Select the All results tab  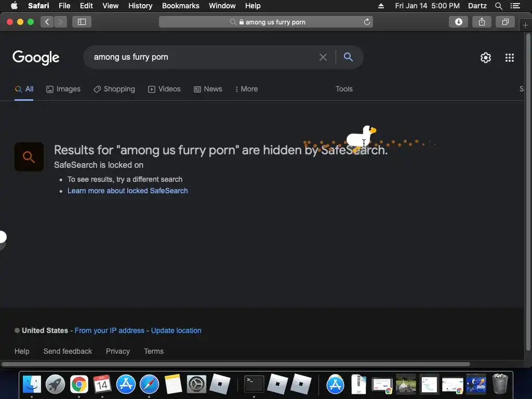24,89
